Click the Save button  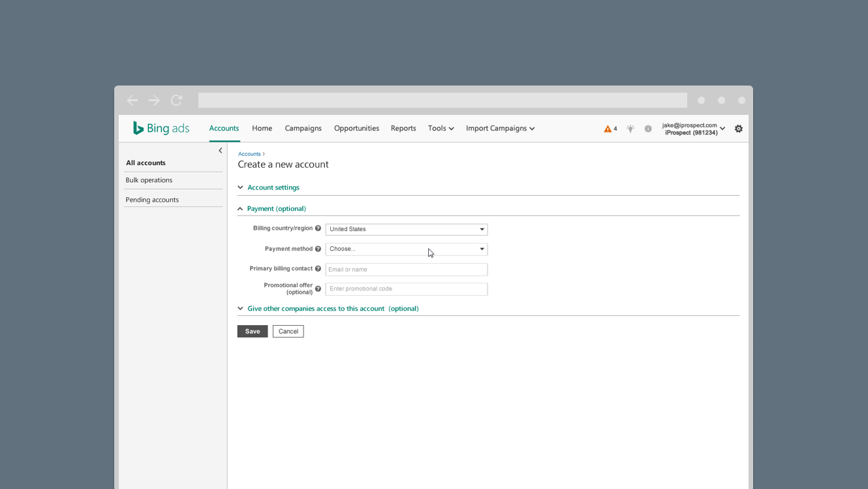(x=253, y=332)
